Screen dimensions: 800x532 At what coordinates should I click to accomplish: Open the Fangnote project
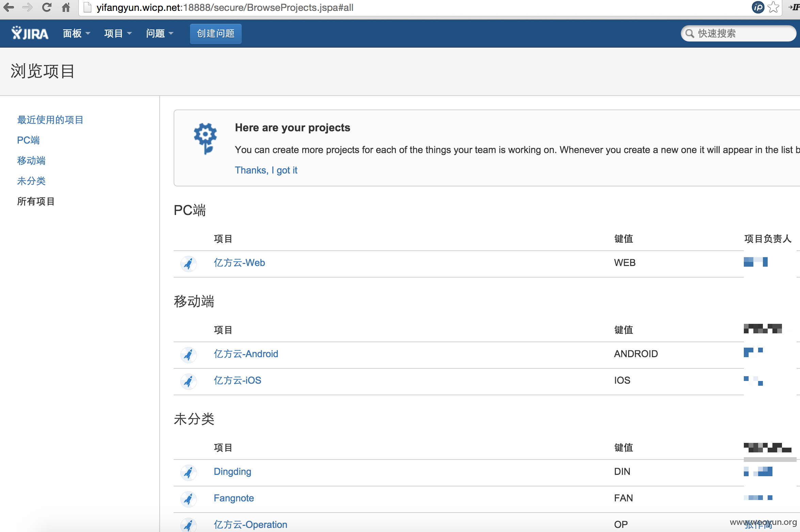tap(234, 498)
